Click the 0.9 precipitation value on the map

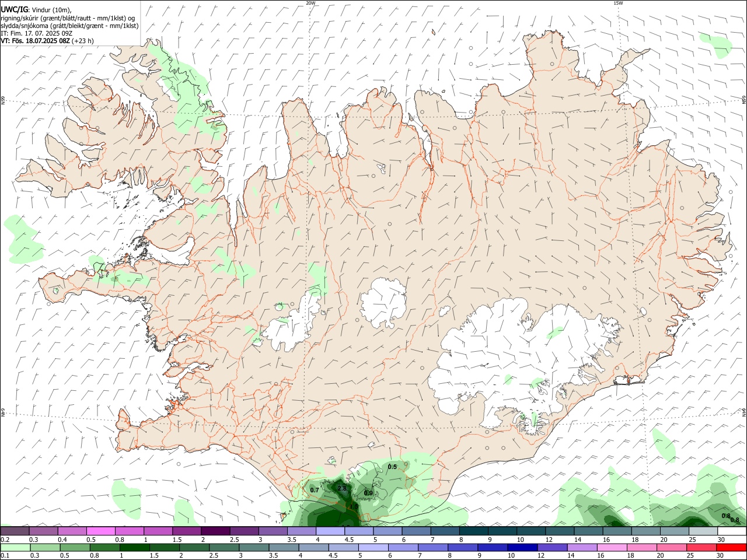click(x=368, y=493)
